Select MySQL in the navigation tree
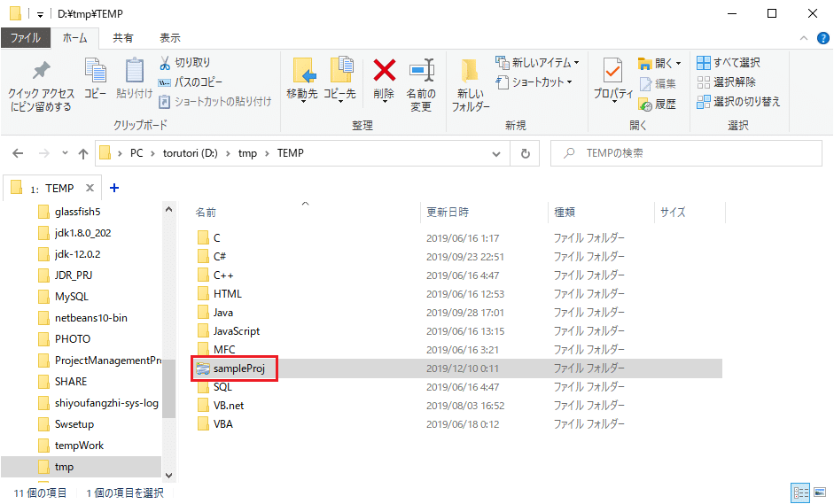The image size is (834, 504). click(x=71, y=297)
